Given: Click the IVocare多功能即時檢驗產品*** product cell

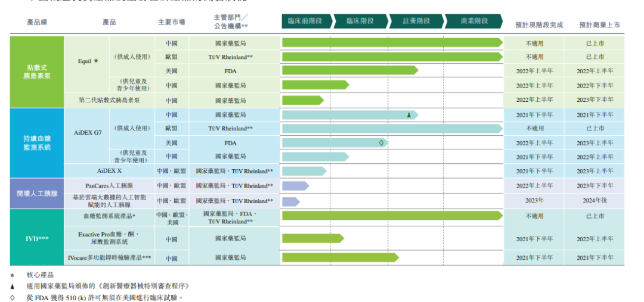Looking at the screenshot, I should [x=109, y=258].
